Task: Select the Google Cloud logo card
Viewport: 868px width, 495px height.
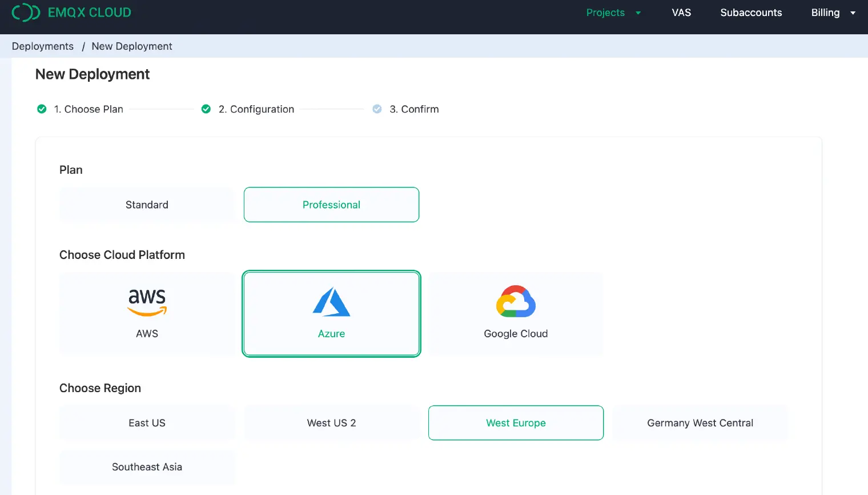Action: tap(516, 314)
